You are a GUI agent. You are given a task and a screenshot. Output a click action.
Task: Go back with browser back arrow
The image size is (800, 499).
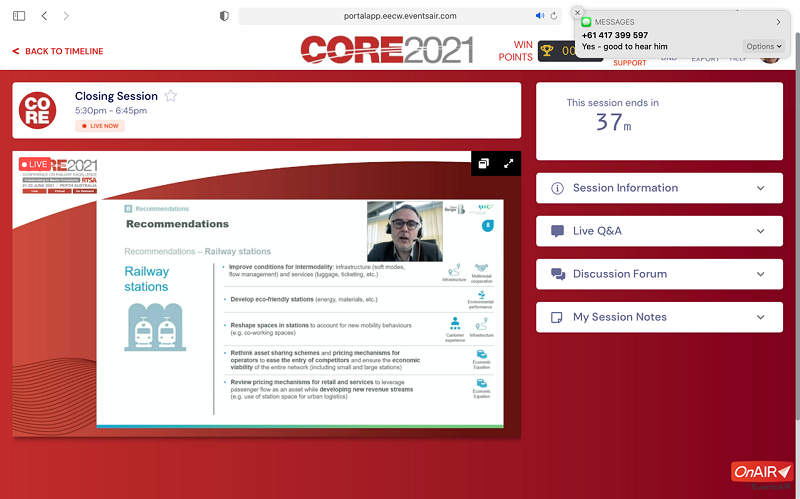click(x=44, y=16)
